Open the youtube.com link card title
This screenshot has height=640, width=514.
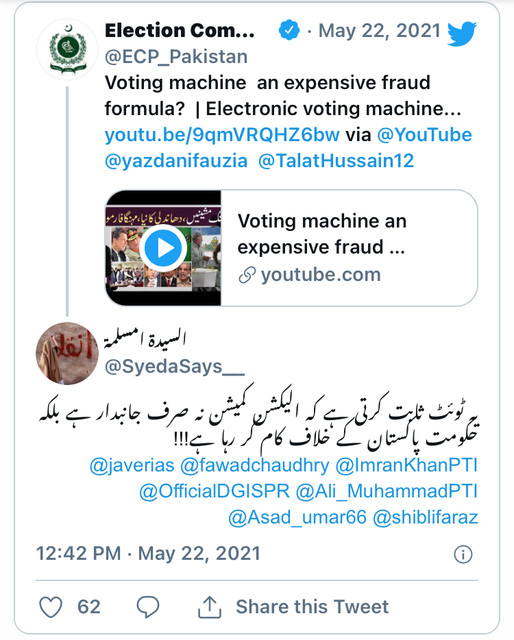[322, 234]
